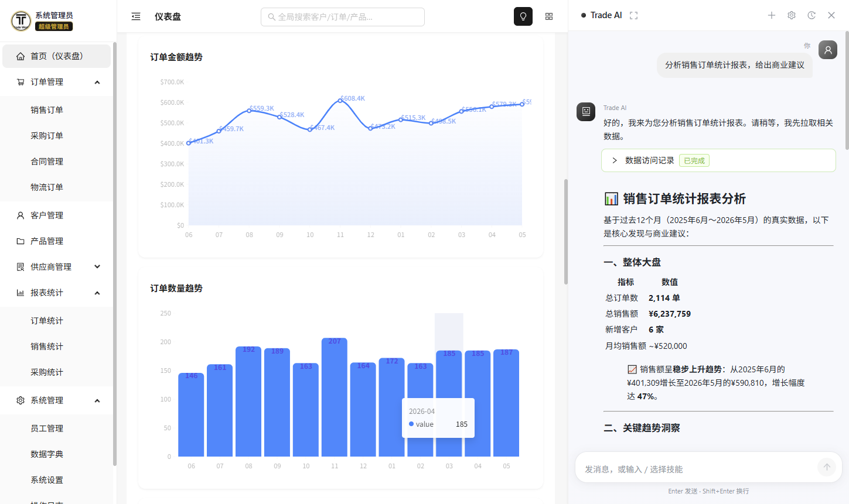Click the company logo avatar
Viewport: 849px width, 504px height.
[x=21, y=20]
